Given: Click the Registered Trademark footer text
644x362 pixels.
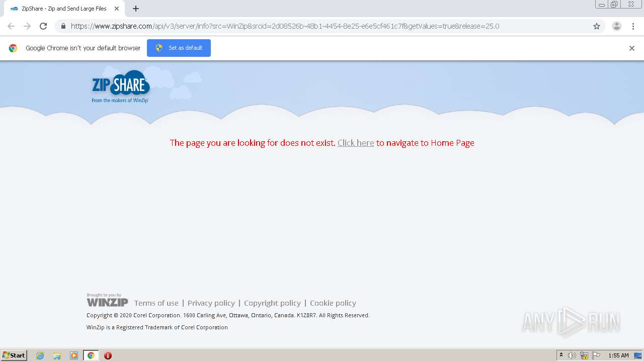Looking at the screenshot, I should pos(157,327).
